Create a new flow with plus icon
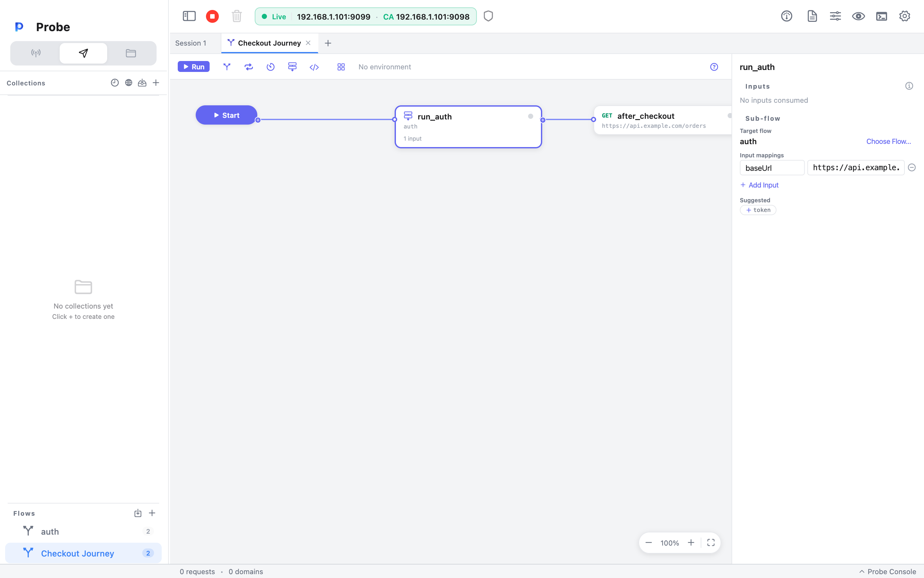The image size is (924, 578). [x=152, y=513]
